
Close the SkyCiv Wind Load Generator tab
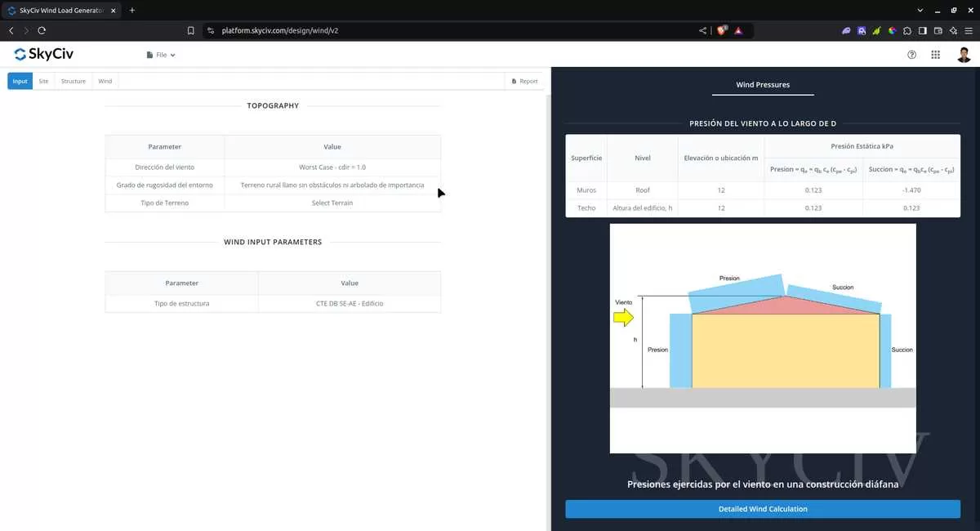tap(114, 10)
